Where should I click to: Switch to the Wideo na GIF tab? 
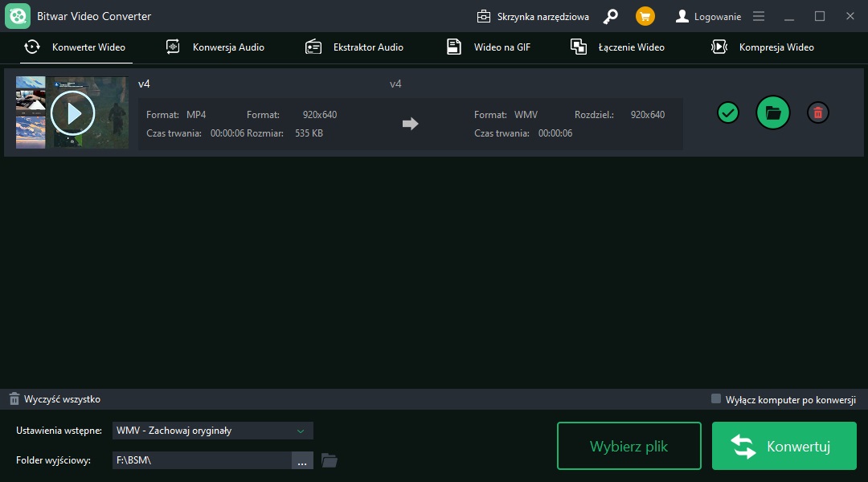[x=489, y=47]
